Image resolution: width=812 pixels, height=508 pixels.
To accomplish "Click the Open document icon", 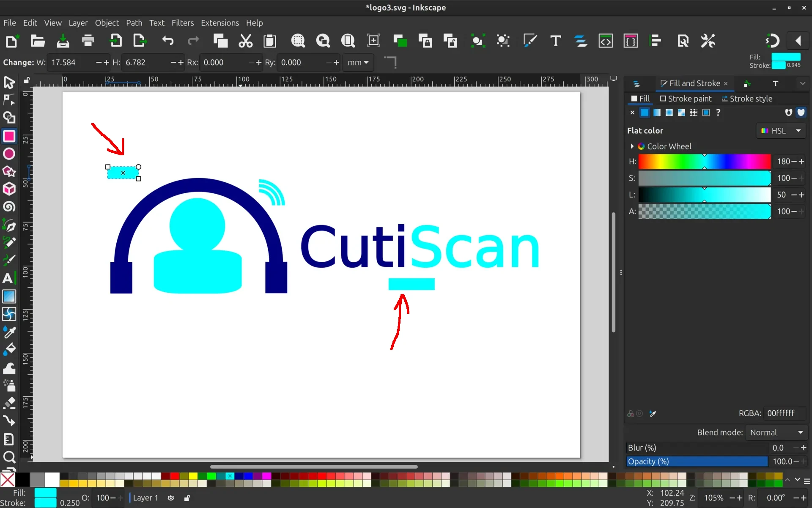I will (x=38, y=41).
